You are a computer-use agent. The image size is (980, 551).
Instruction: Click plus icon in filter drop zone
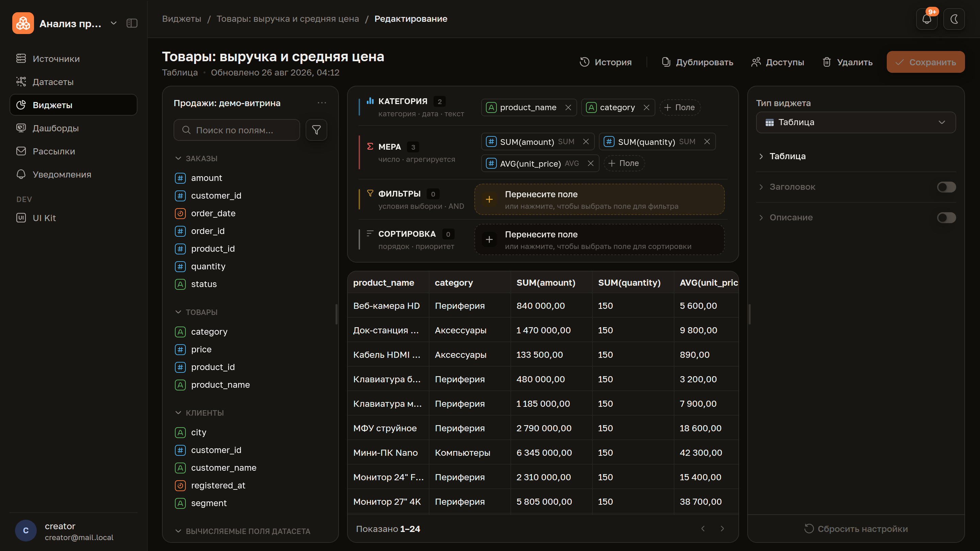tap(489, 199)
